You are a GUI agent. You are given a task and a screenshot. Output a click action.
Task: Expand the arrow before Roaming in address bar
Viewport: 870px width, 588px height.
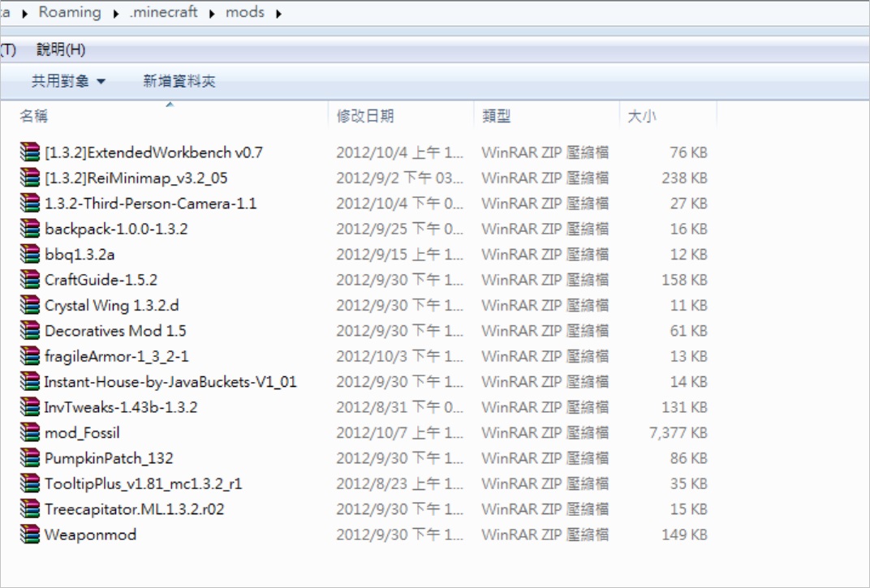click(25, 13)
